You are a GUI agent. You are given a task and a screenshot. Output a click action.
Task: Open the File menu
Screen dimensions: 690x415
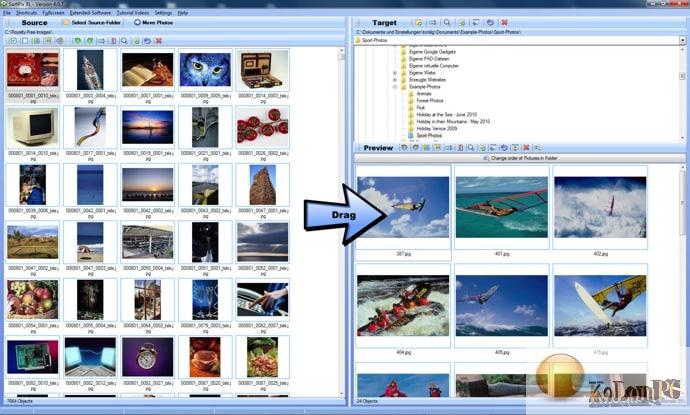(7, 13)
